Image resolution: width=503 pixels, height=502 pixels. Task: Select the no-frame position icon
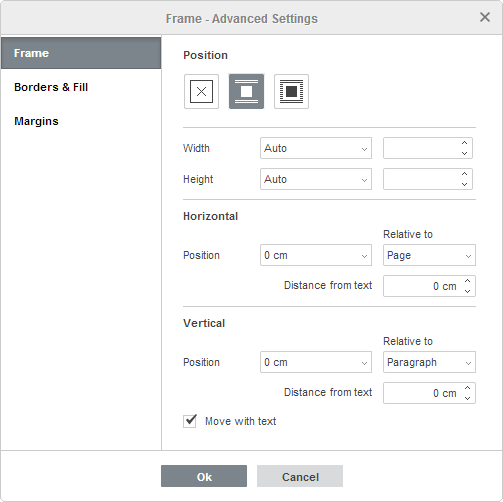(201, 91)
